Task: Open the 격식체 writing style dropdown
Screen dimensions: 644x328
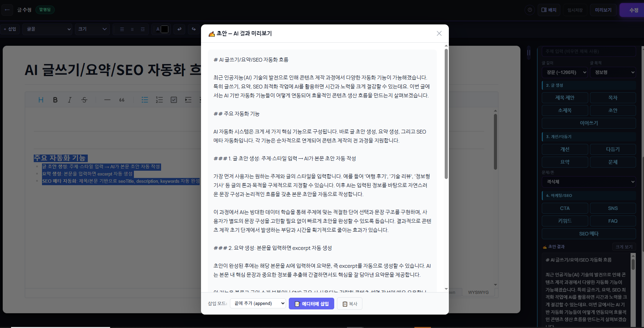Action: 589,182
